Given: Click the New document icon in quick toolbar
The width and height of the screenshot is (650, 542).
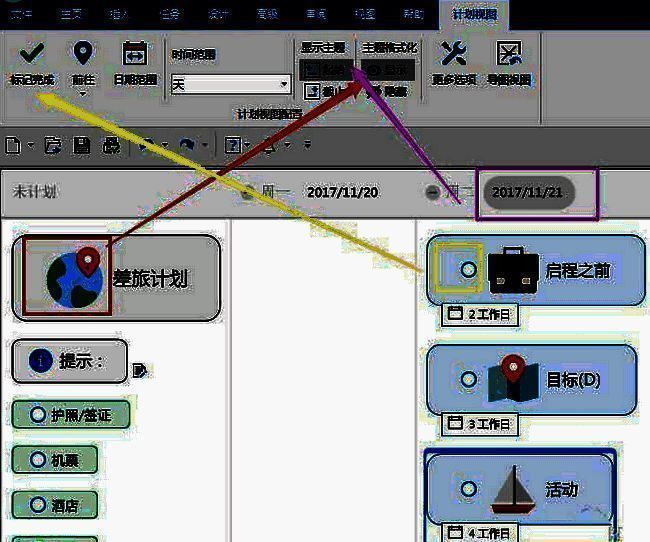Looking at the screenshot, I should pyautogui.click(x=13, y=146).
